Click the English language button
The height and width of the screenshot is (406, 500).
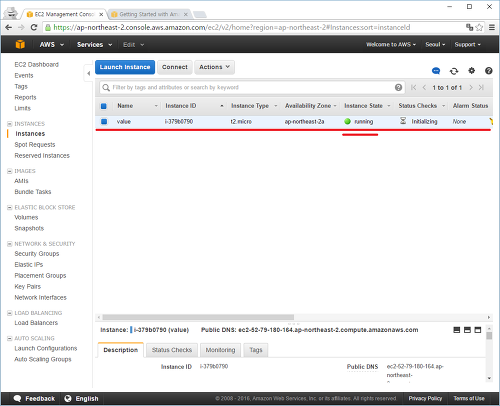coord(81,399)
